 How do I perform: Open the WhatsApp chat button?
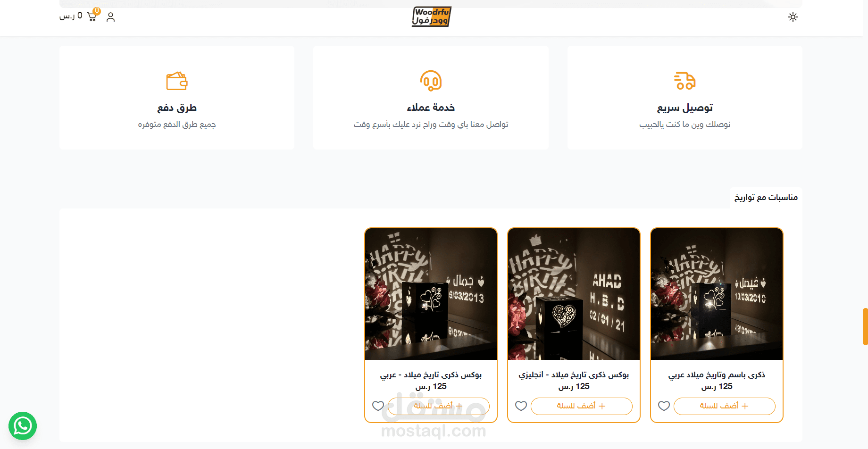(x=23, y=426)
